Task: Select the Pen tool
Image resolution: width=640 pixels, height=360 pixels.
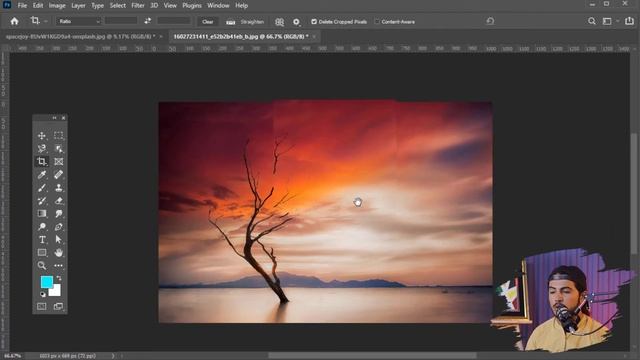Action: coord(58,227)
